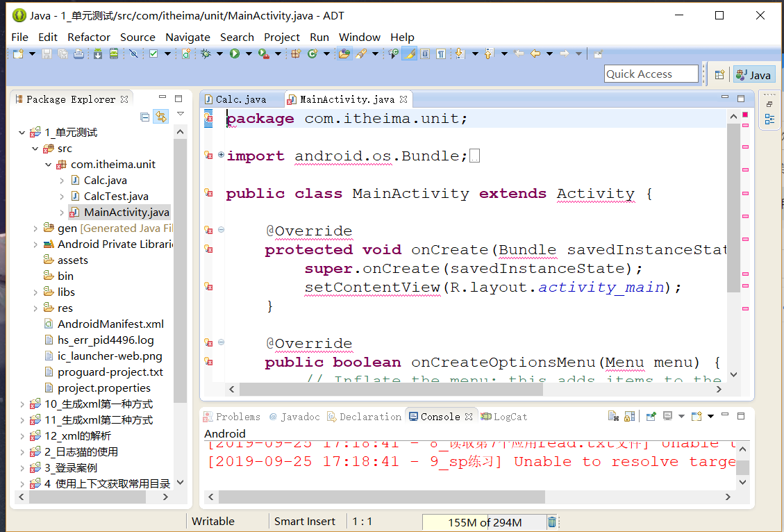Click the Run External Tools icon

tap(263, 53)
